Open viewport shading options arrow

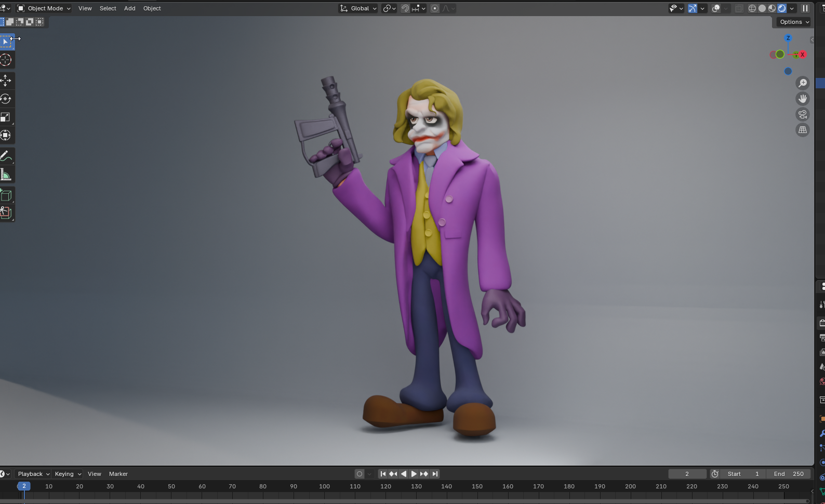pyautogui.click(x=792, y=8)
